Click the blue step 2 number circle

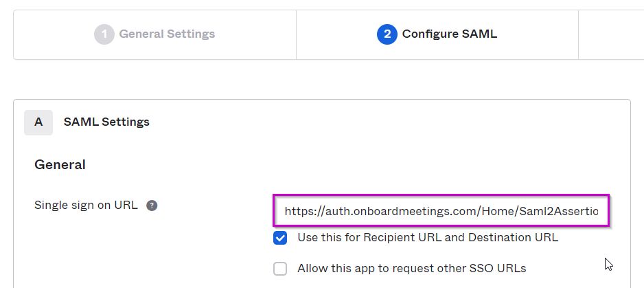[x=387, y=34]
